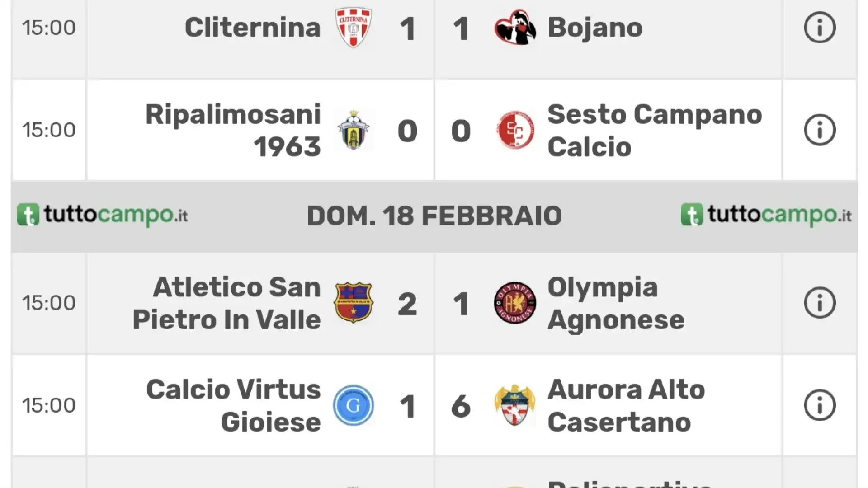Image resolution: width=868 pixels, height=488 pixels.
Task: Show details icon for Atletico San Pietro match
Action: tap(820, 303)
